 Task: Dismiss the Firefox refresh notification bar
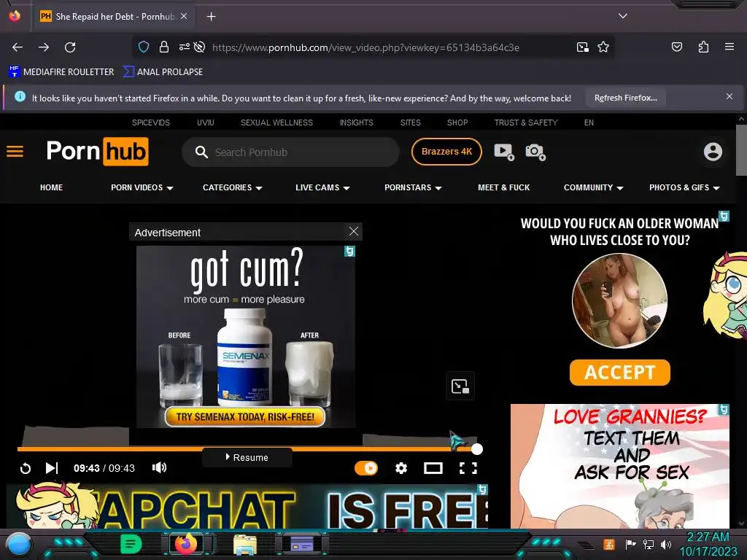729,97
